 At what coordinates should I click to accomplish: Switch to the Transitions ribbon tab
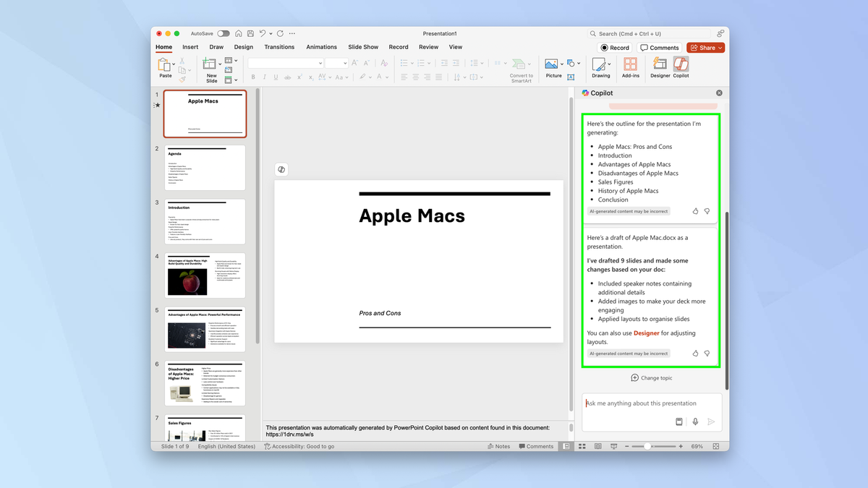point(279,46)
